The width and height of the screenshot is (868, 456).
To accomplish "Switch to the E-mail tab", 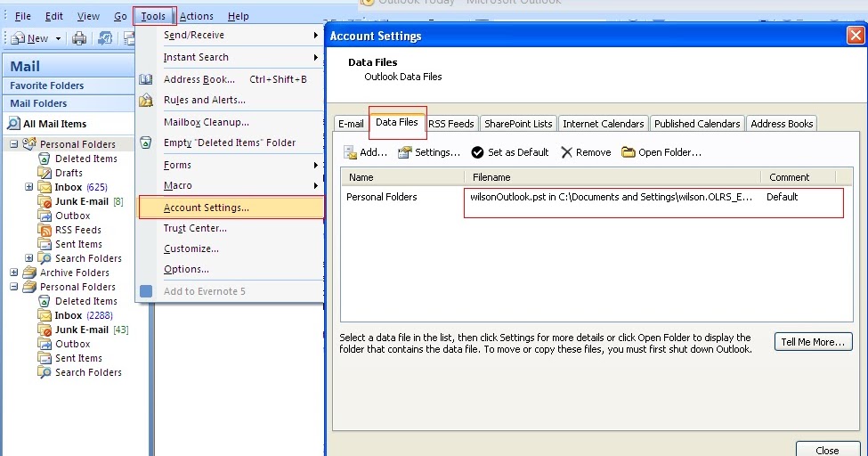I will click(x=351, y=124).
